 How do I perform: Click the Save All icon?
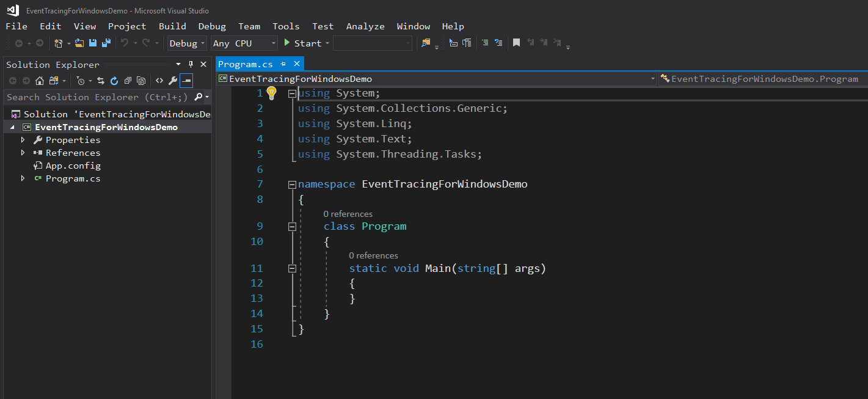pos(106,43)
